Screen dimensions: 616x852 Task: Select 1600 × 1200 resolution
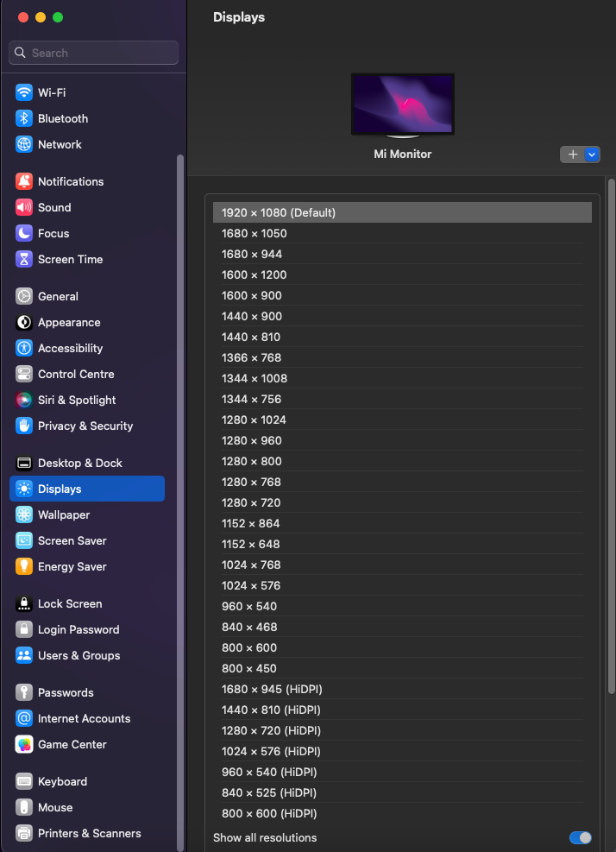(x=402, y=275)
